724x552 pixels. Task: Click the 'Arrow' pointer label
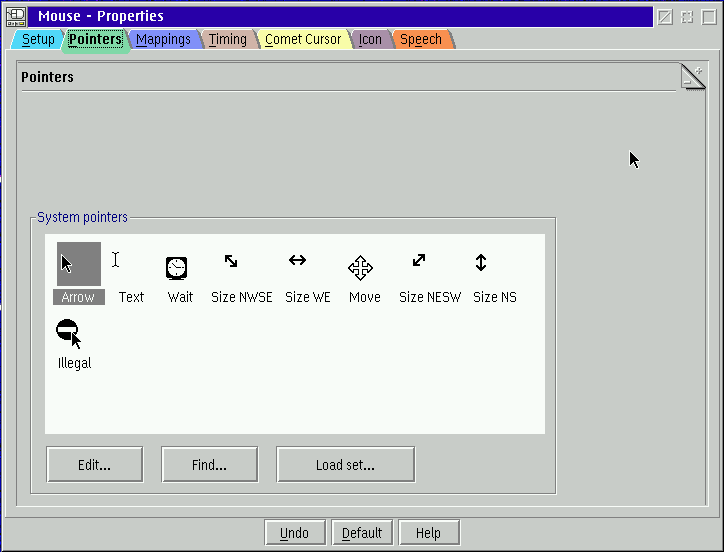coord(78,297)
